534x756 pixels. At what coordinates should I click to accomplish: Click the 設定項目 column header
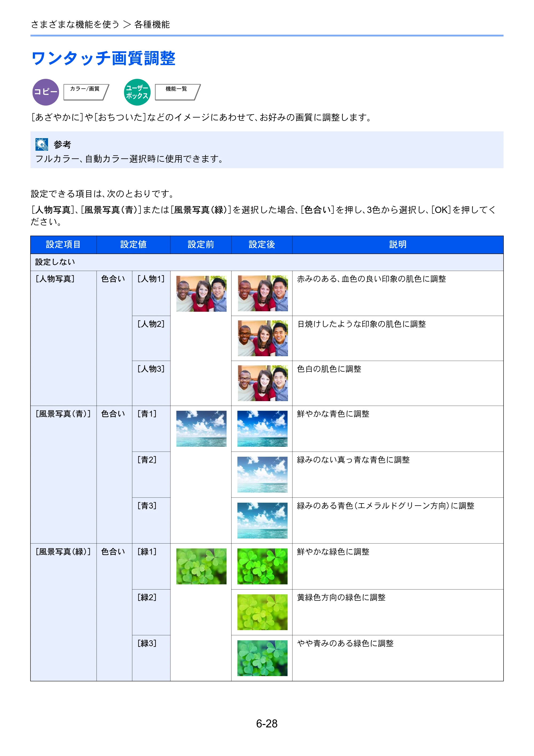64,245
